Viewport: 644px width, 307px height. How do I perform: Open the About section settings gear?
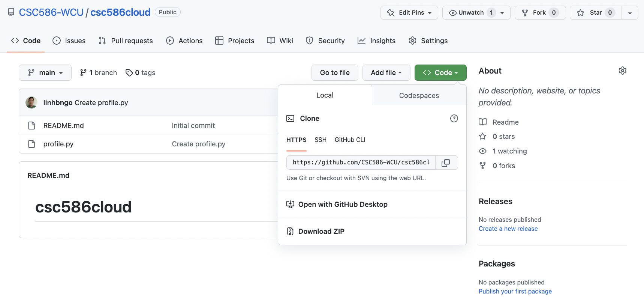[x=622, y=71]
